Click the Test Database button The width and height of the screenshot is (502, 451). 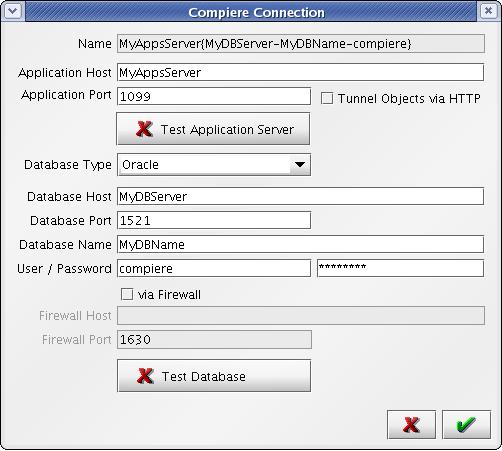tap(214, 376)
